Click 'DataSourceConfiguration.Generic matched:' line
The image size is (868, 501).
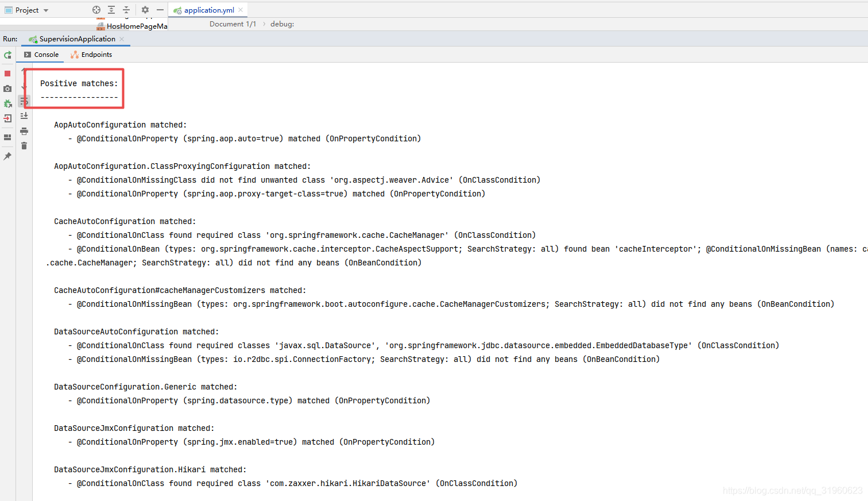pyautogui.click(x=146, y=387)
